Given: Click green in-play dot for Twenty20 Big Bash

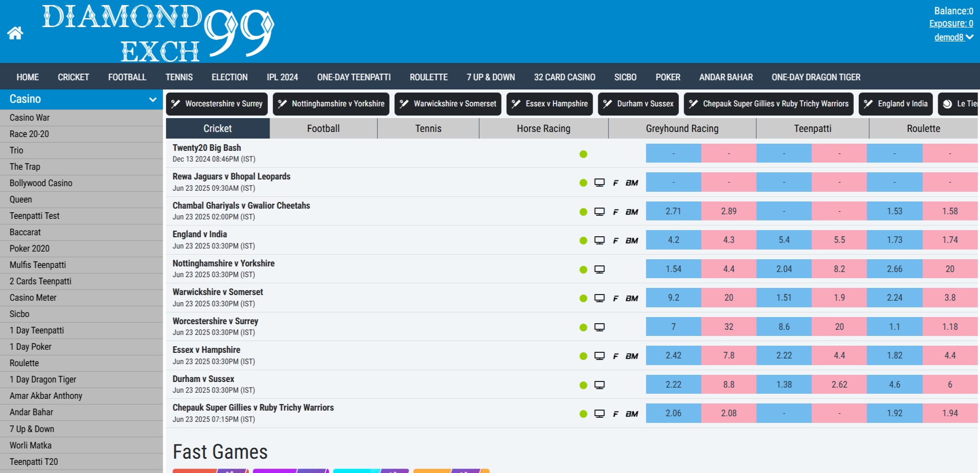Looking at the screenshot, I should click(x=583, y=154).
